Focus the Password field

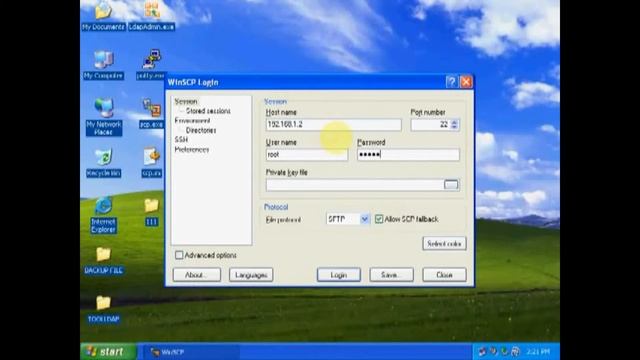408,155
